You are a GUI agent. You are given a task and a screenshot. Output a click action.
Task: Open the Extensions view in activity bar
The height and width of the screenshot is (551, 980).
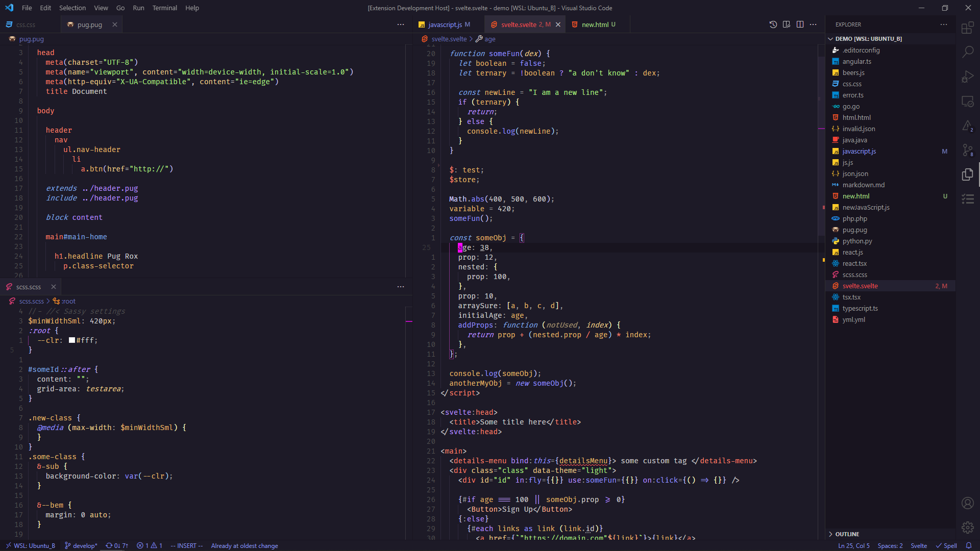tap(967, 28)
